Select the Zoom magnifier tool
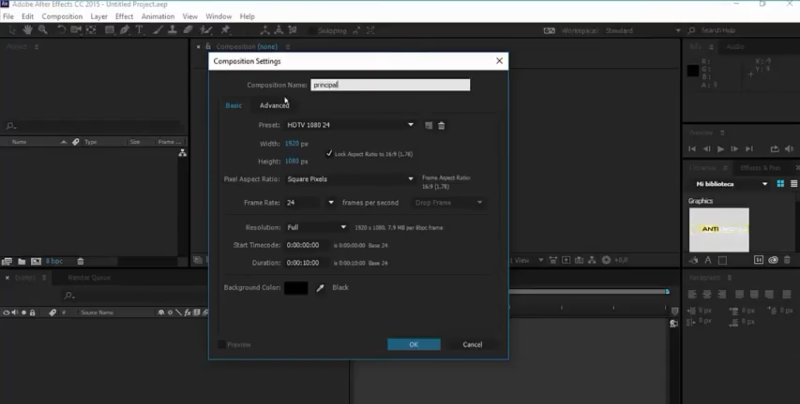Screen dimensions: 800x404 [43, 30]
